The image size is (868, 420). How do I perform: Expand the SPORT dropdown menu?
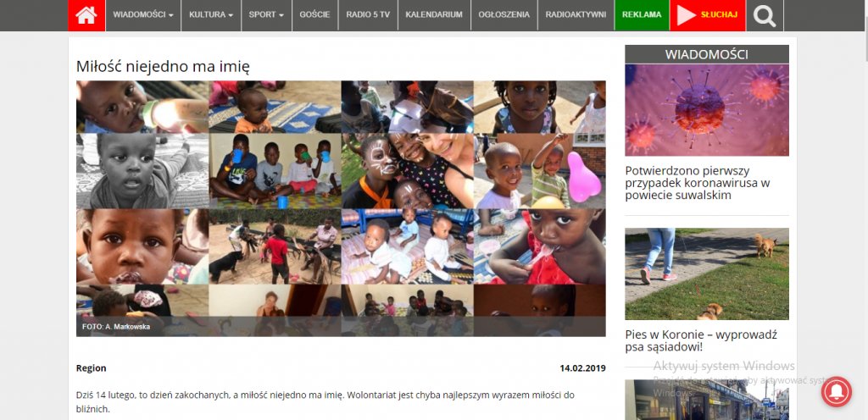pos(266,15)
